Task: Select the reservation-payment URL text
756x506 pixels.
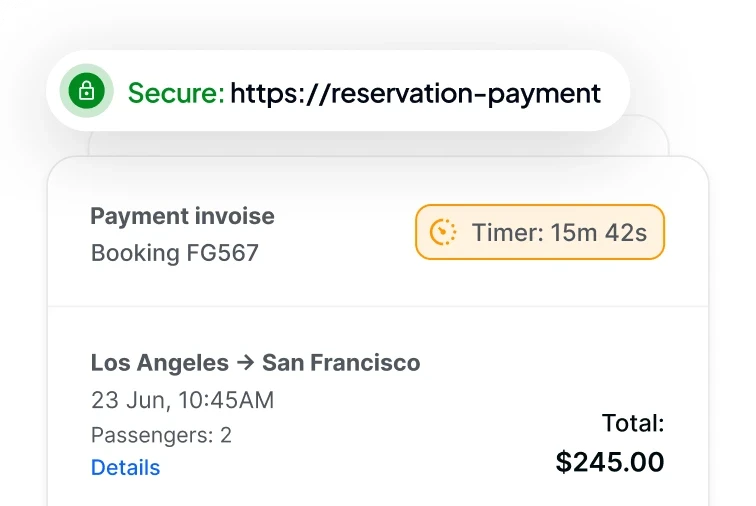Action: pyautogui.click(x=415, y=93)
